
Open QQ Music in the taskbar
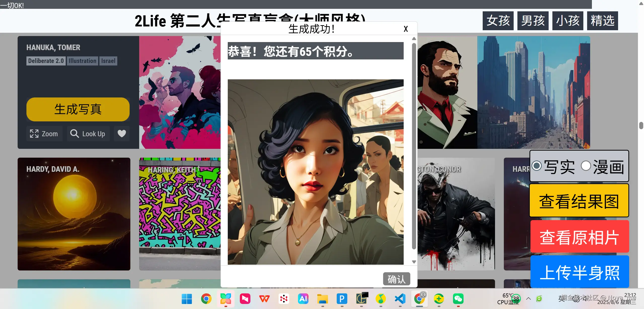click(381, 299)
